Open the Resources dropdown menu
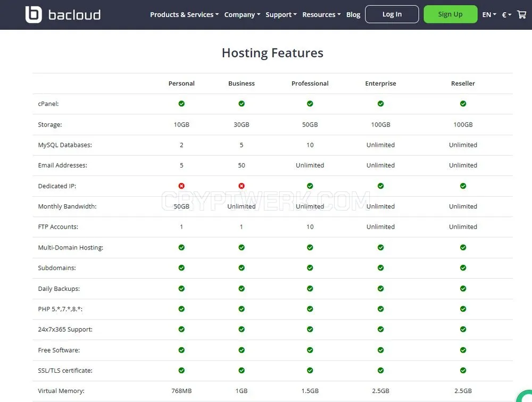 (321, 14)
